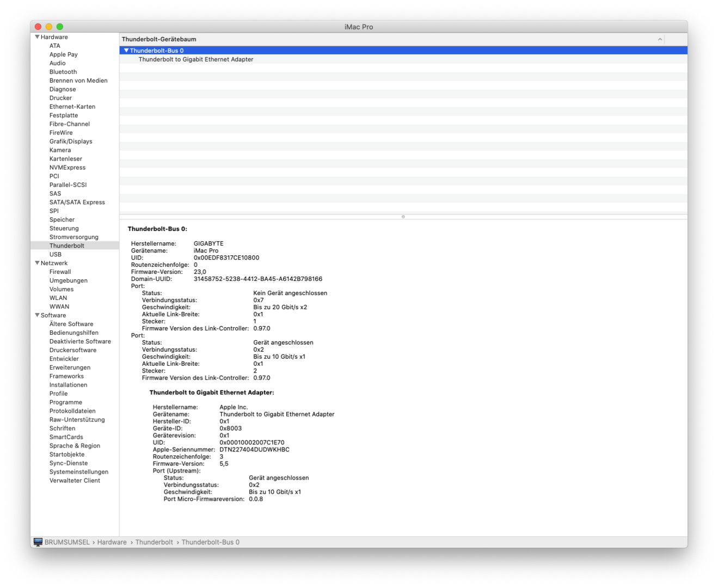
Task: Open Verwalteter Client entry
Action: click(x=75, y=481)
